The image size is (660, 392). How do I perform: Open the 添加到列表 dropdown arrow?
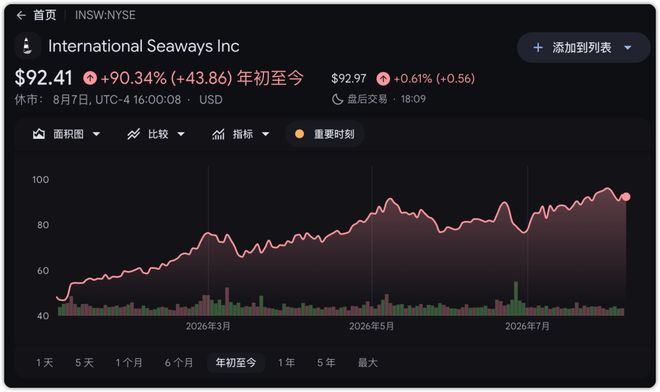[x=628, y=48]
